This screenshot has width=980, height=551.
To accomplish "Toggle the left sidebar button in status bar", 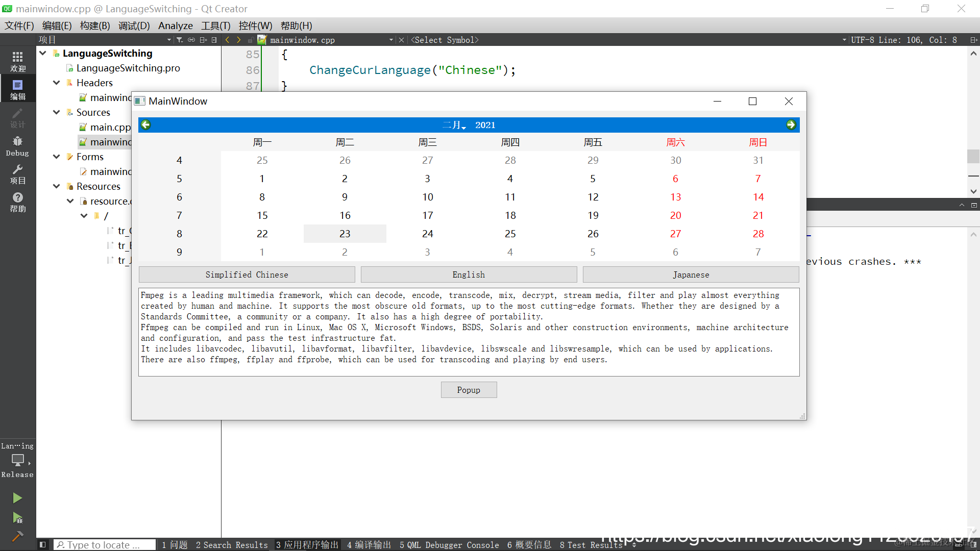I will point(43,545).
